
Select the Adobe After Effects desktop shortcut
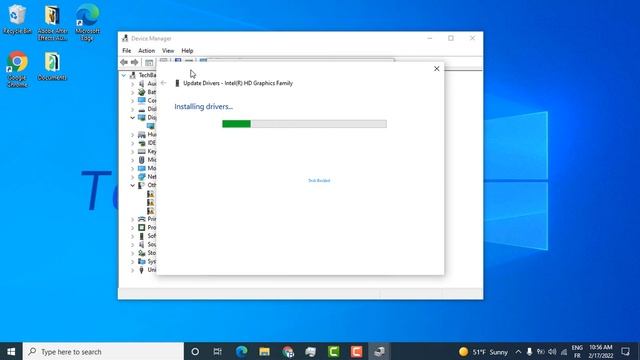coord(52,22)
